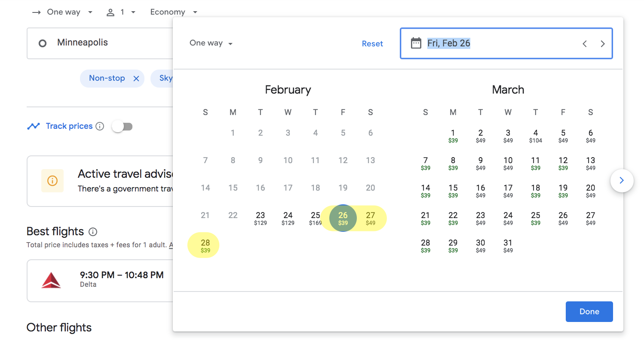644x340 pixels.
Task: Select March 31 in the calendar
Action: coord(508,246)
